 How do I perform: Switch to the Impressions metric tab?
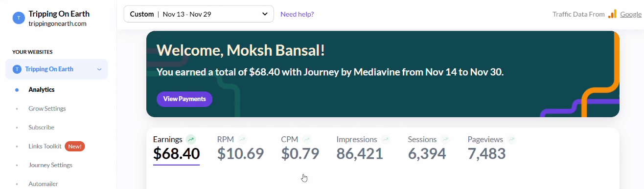(363, 148)
